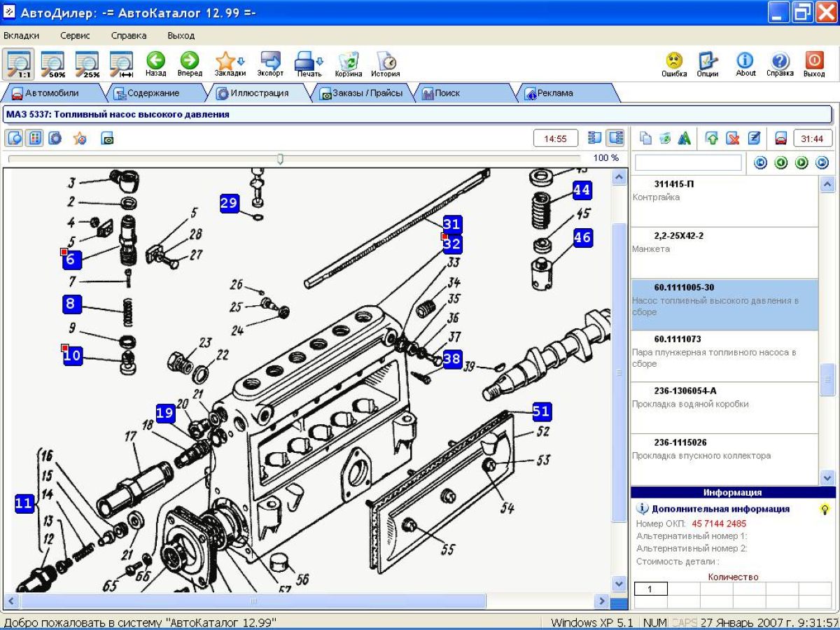Open the Опции options
This screenshot has height=630, width=840.
click(x=708, y=64)
